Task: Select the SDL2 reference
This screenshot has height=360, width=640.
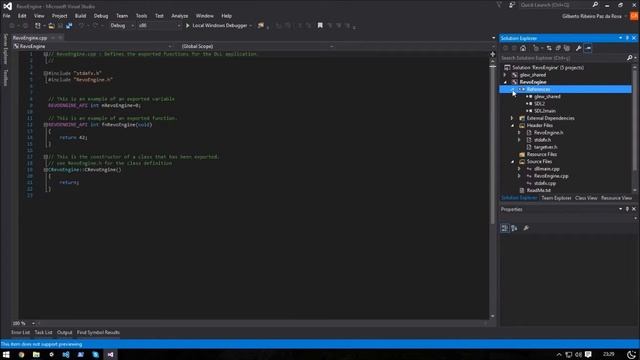Action: 539,104
